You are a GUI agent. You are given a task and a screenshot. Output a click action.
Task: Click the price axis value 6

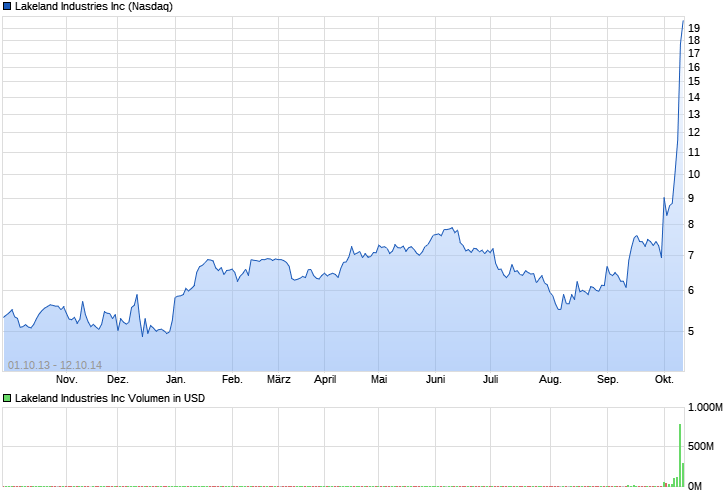tap(691, 290)
